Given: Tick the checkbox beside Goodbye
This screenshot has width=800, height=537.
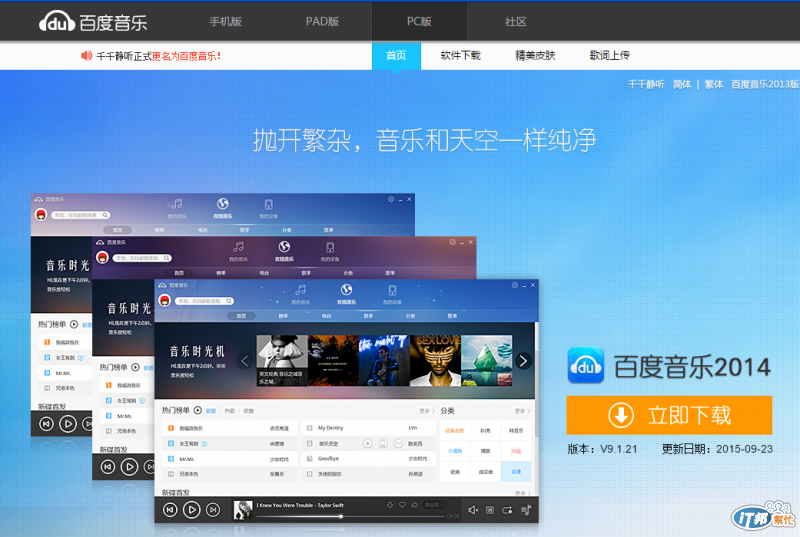Looking at the screenshot, I should 309,459.
